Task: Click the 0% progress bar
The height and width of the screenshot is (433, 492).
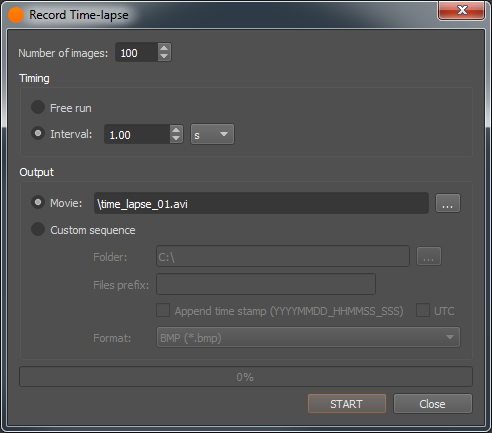Action: point(246,377)
